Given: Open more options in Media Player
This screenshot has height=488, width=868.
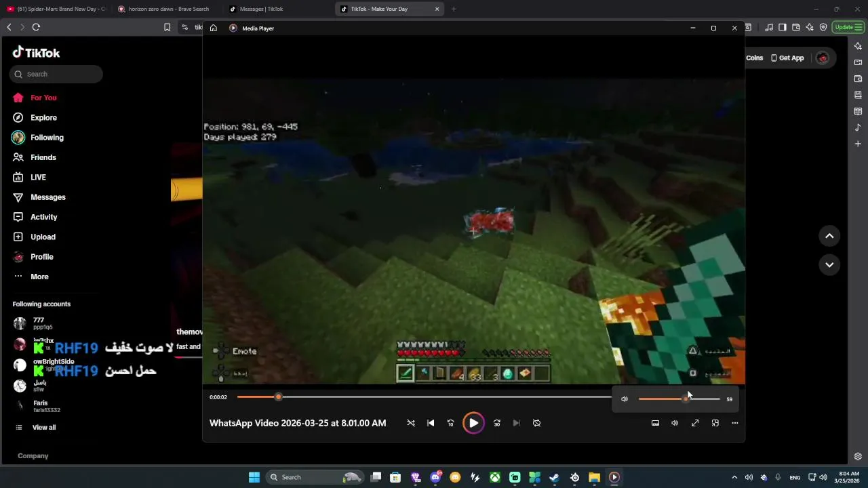Looking at the screenshot, I should (x=734, y=423).
